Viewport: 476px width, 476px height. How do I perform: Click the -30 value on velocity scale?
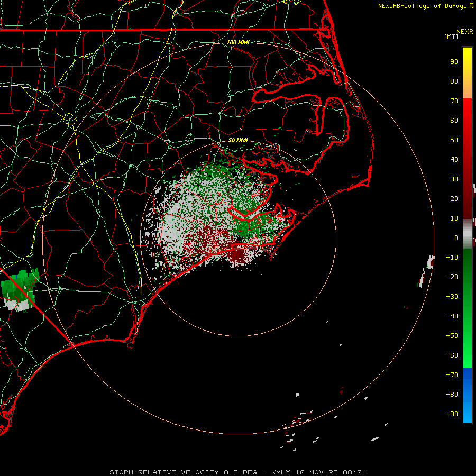[x=452, y=297]
